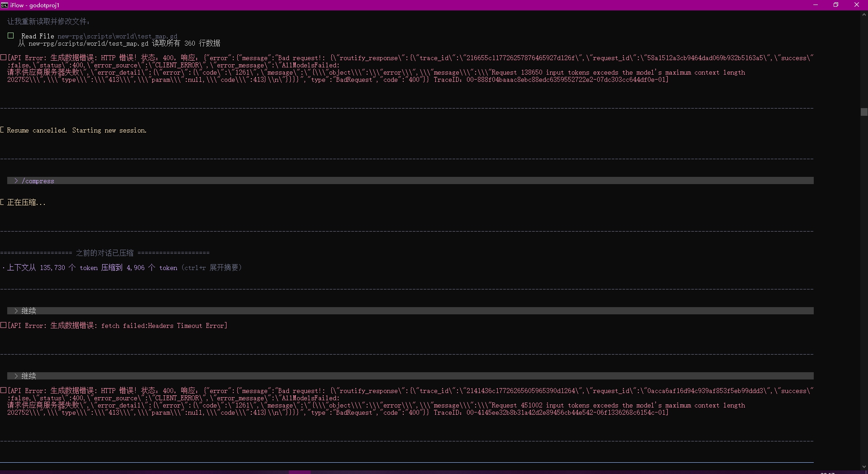This screenshot has height=474, width=868.
Task: Click the bracket marker beside Resume cancelled
Action: click(3, 130)
